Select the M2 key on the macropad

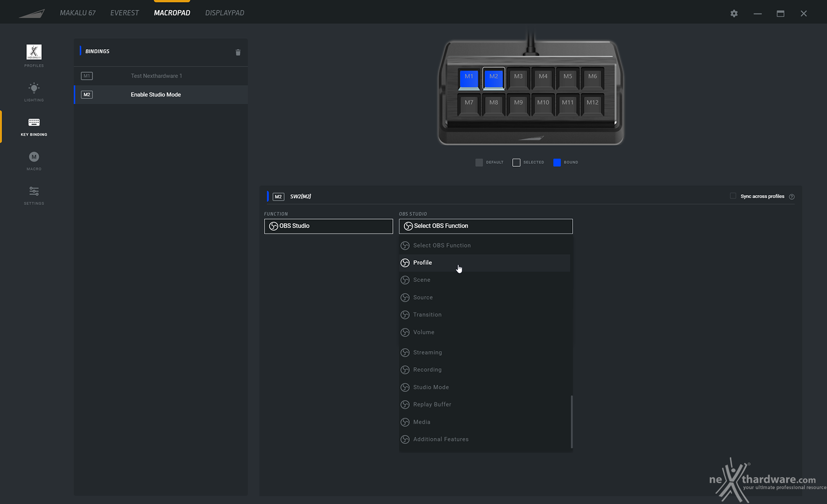494,78
